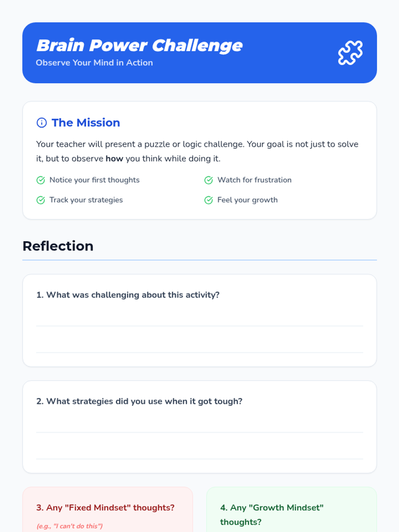The image size is (399, 532).
Task: Click the check icon next to Notice your first thoughts
Action: pos(41,180)
